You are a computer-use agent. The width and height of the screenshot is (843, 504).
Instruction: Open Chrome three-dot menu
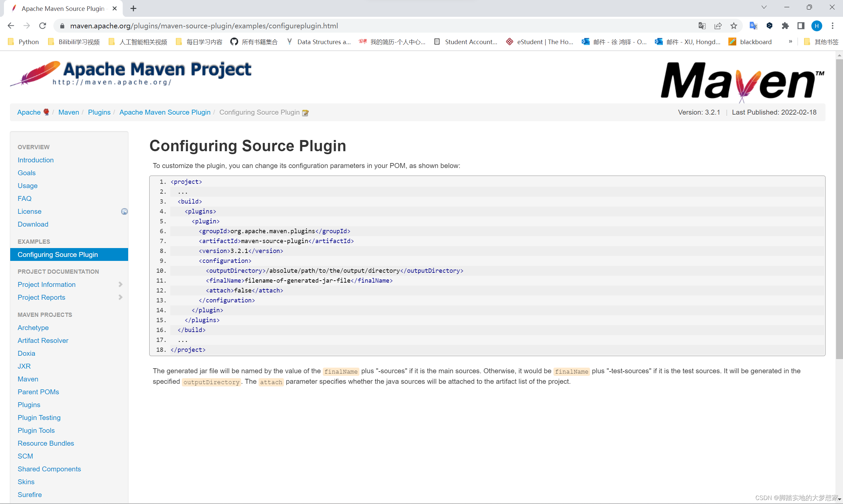click(x=832, y=26)
